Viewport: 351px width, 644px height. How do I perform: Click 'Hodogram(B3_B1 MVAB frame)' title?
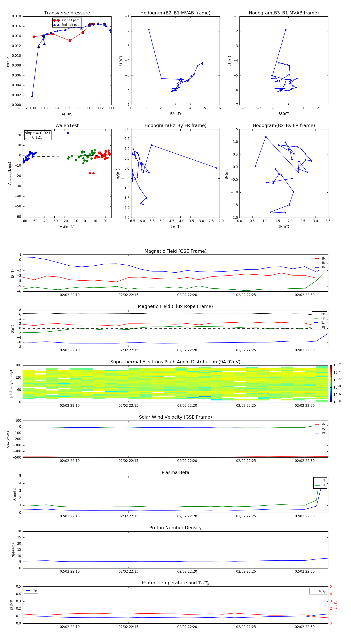coord(284,13)
